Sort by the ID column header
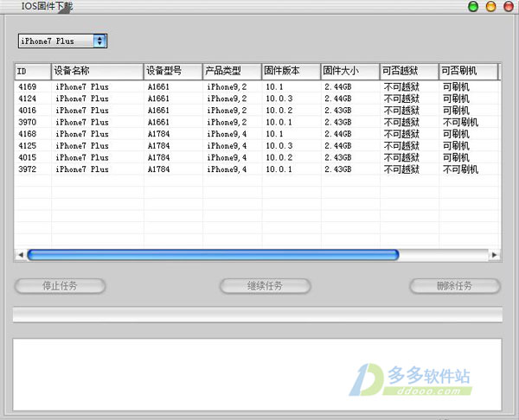 pyautogui.click(x=33, y=71)
